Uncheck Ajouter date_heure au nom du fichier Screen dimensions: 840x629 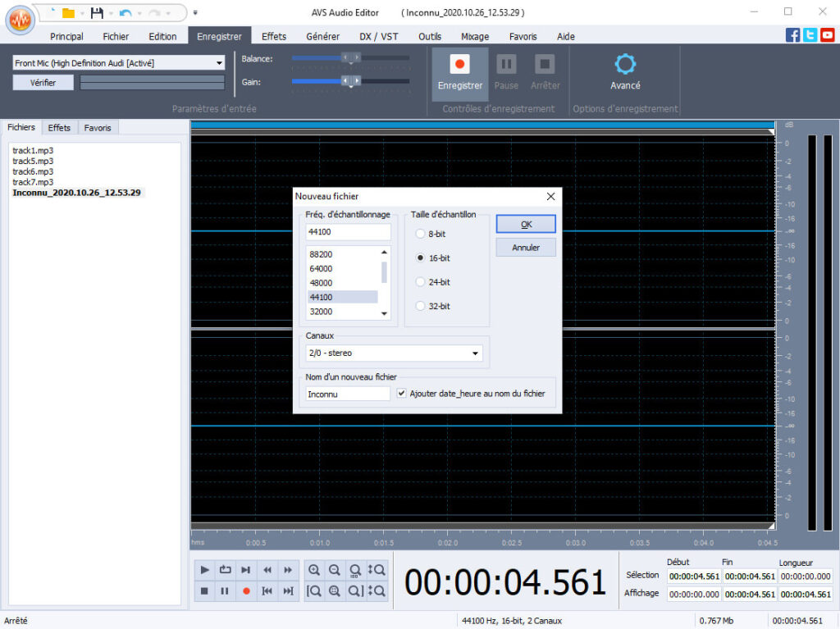401,393
